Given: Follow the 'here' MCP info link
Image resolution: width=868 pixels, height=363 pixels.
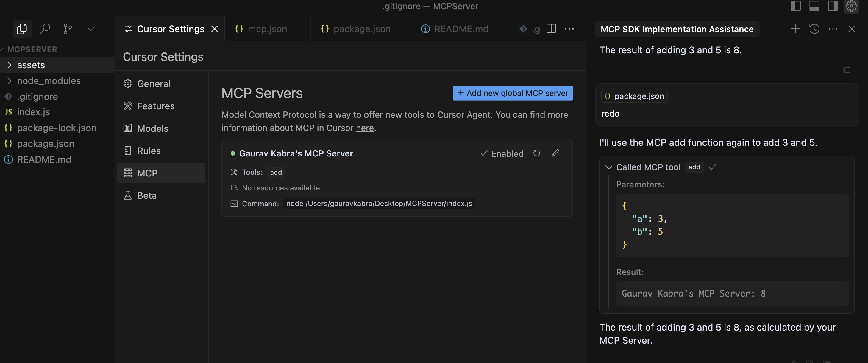Looking at the screenshot, I should pyautogui.click(x=365, y=128).
